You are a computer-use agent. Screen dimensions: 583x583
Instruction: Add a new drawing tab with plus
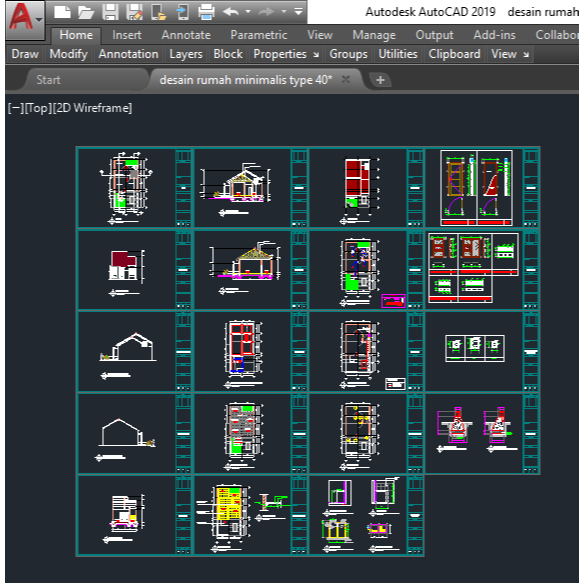(x=380, y=80)
